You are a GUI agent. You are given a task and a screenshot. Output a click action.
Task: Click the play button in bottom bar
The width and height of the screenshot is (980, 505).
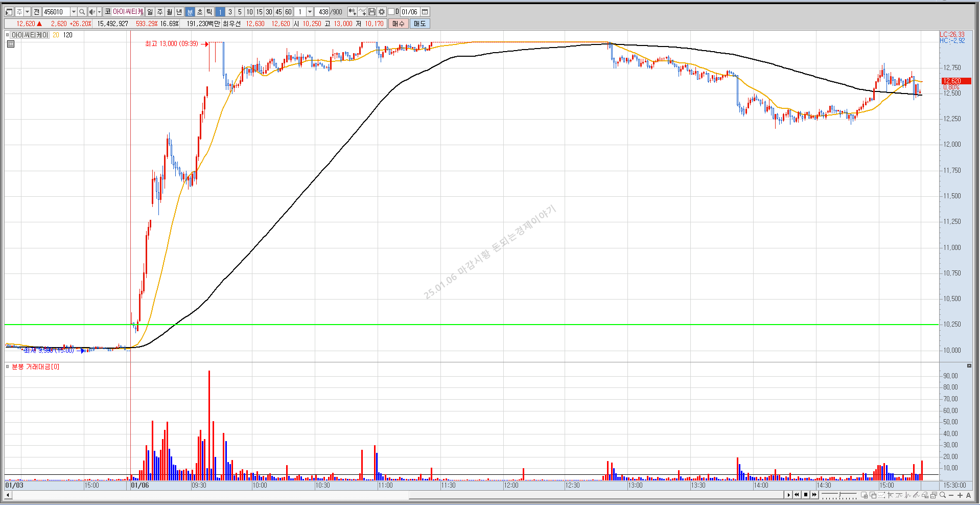pyautogui.click(x=788, y=495)
